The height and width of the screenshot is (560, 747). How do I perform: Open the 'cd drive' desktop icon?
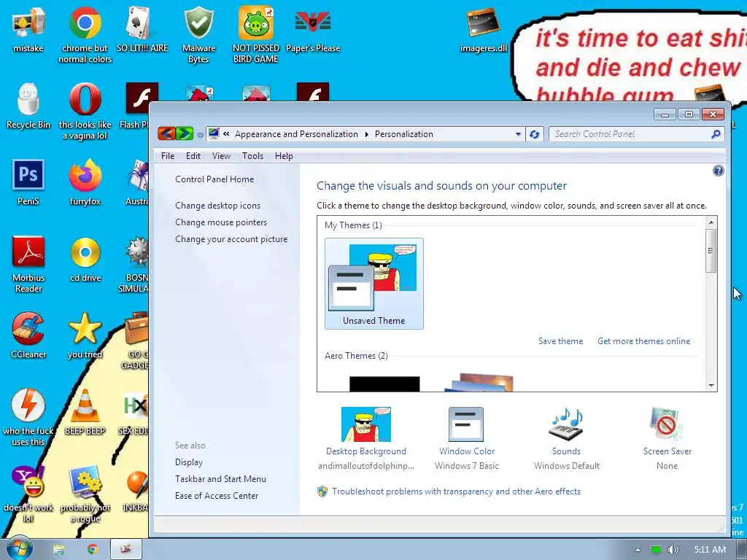pos(85,259)
